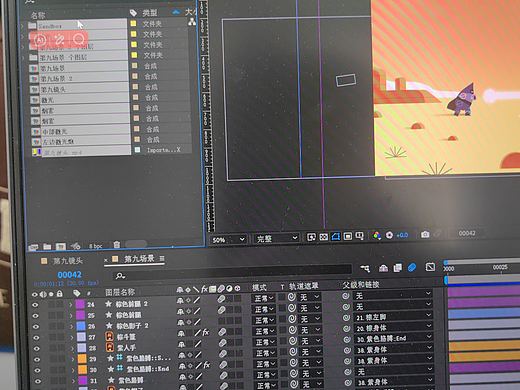
Task: Open the composition mini-flowchart
Action: (x=366, y=268)
